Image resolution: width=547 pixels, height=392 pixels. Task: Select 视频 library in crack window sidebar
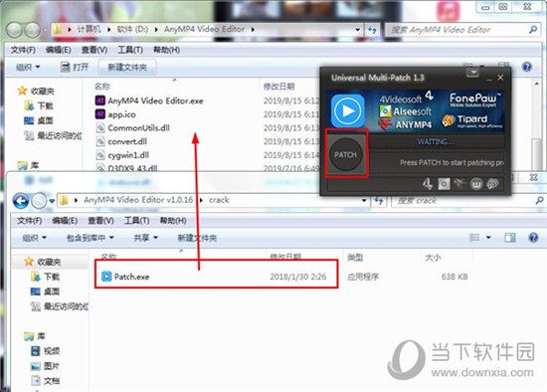(x=46, y=351)
